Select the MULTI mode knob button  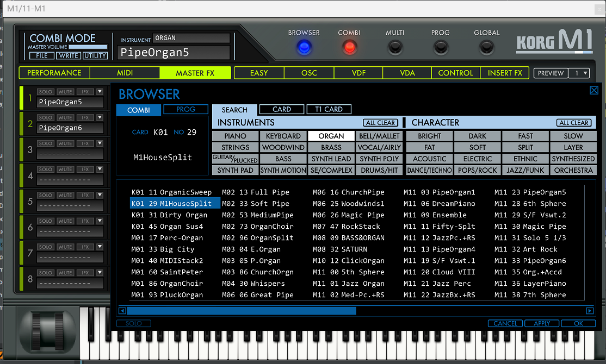[395, 47]
